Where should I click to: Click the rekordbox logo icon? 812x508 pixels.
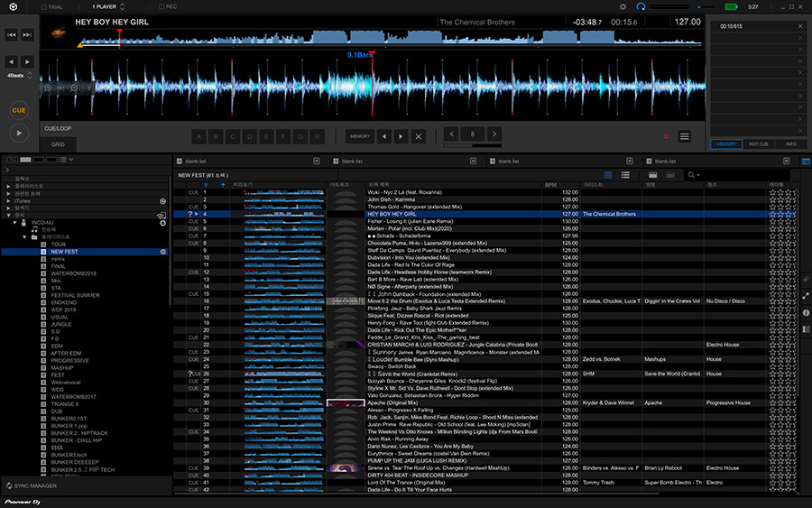pos(13,6)
